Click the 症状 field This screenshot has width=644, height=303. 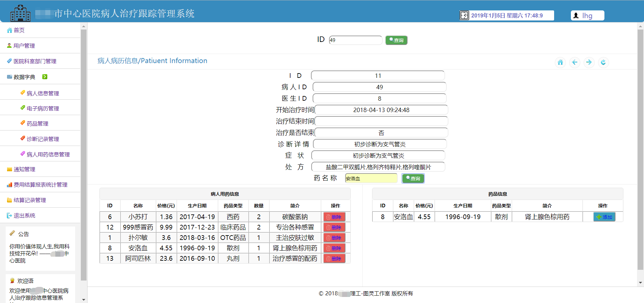point(378,156)
